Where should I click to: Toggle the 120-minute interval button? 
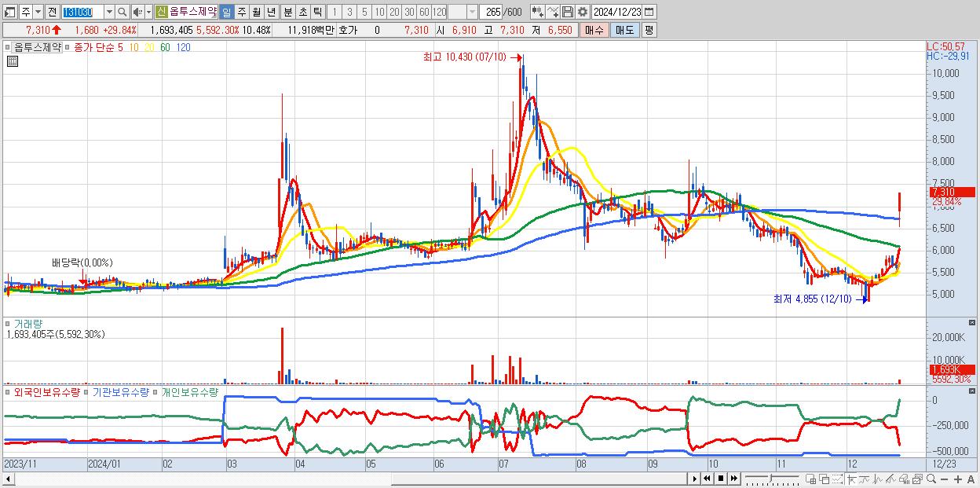click(440, 12)
